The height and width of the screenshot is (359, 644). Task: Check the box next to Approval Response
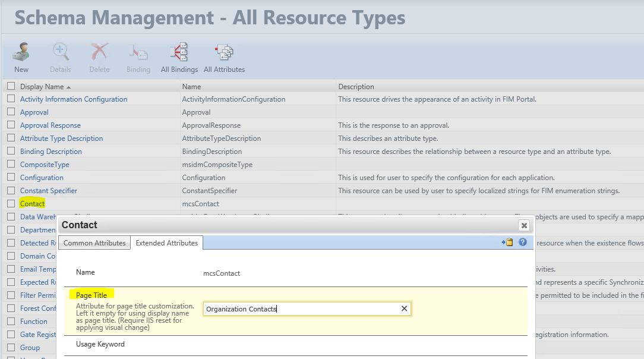11,125
